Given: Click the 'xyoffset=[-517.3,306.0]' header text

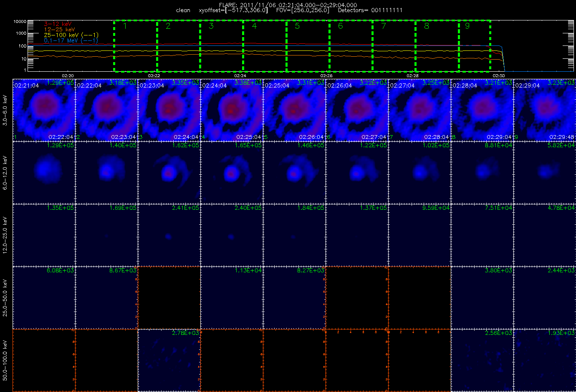Looking at the screenshot, I should tap(233, 10).
